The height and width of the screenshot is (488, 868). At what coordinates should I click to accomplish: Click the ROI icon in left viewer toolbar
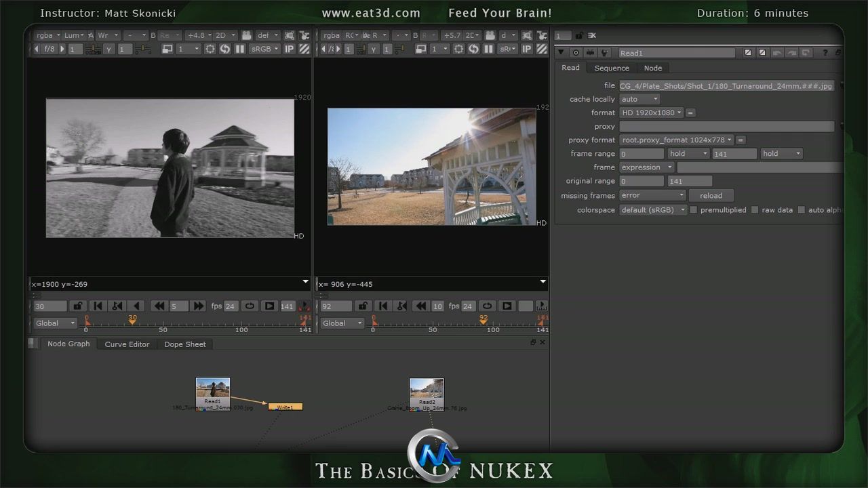pyautogui.click(x=210, y=49)
